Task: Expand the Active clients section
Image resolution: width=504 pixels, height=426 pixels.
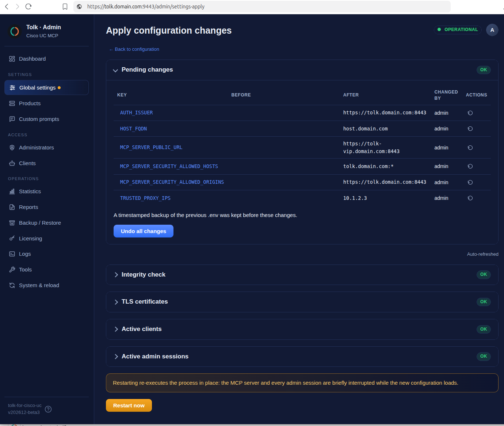Action: coord(116,329)
